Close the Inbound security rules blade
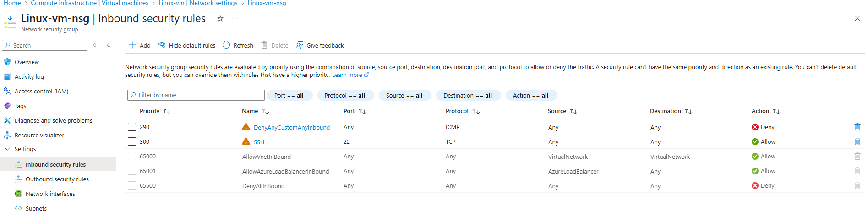This screenshot has height=217, width=868. (857, 18)
